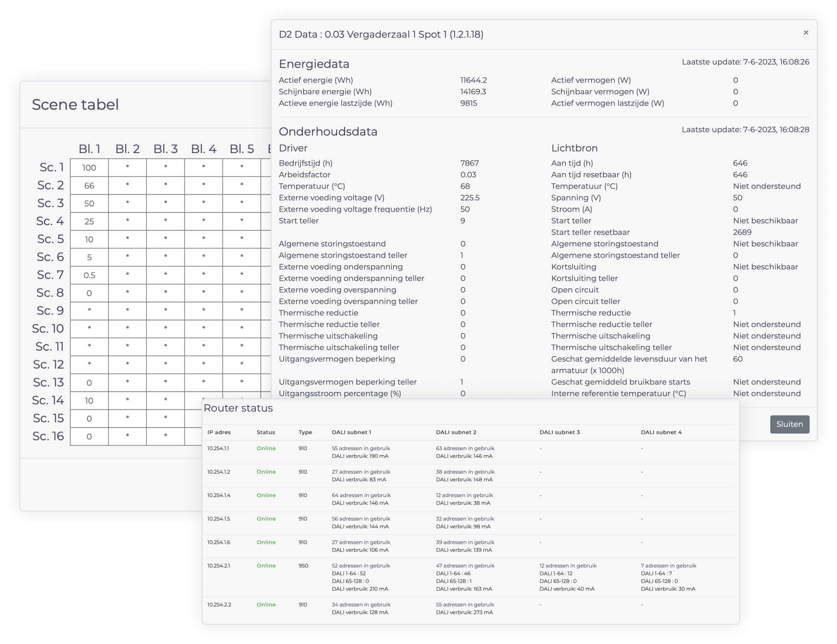Viewport: 837px width, 644px height.
Task: Click the Bl. 2 column header
Action: click(127, 149)
